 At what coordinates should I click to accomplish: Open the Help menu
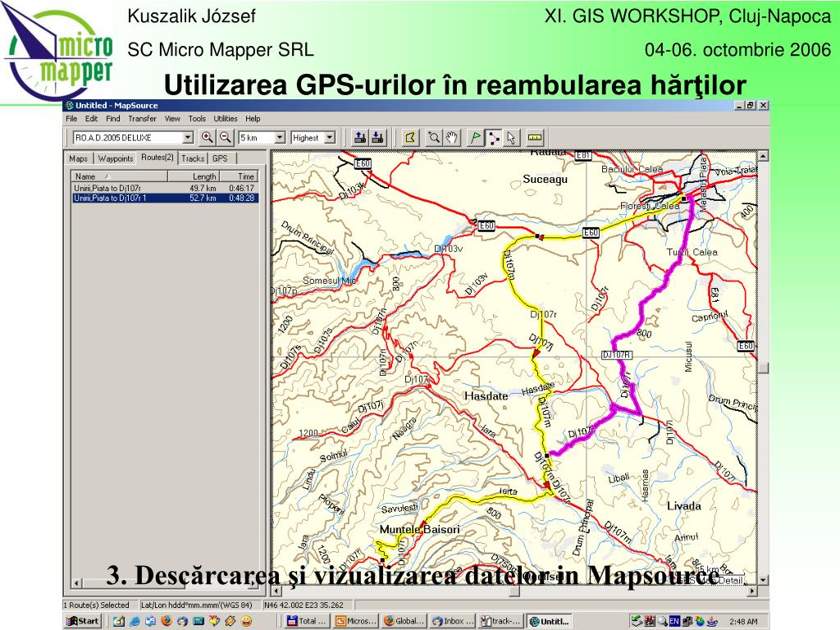point(253,118)
